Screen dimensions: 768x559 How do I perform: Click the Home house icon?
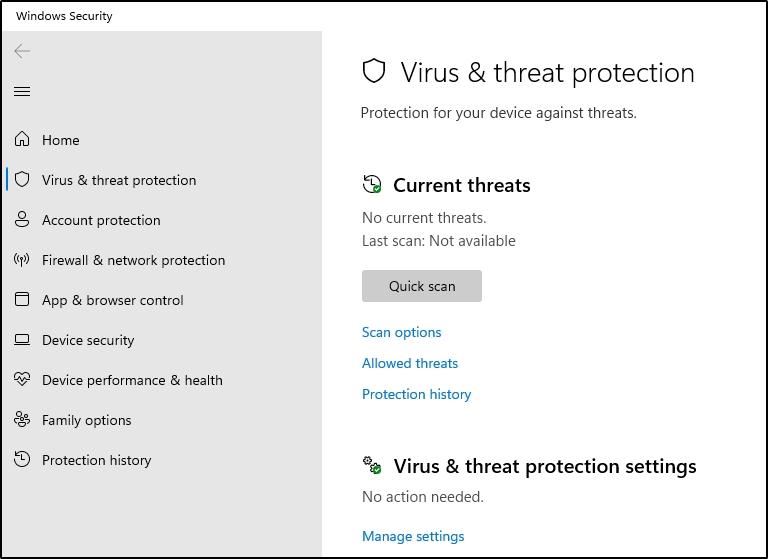[x=22, y=140]
